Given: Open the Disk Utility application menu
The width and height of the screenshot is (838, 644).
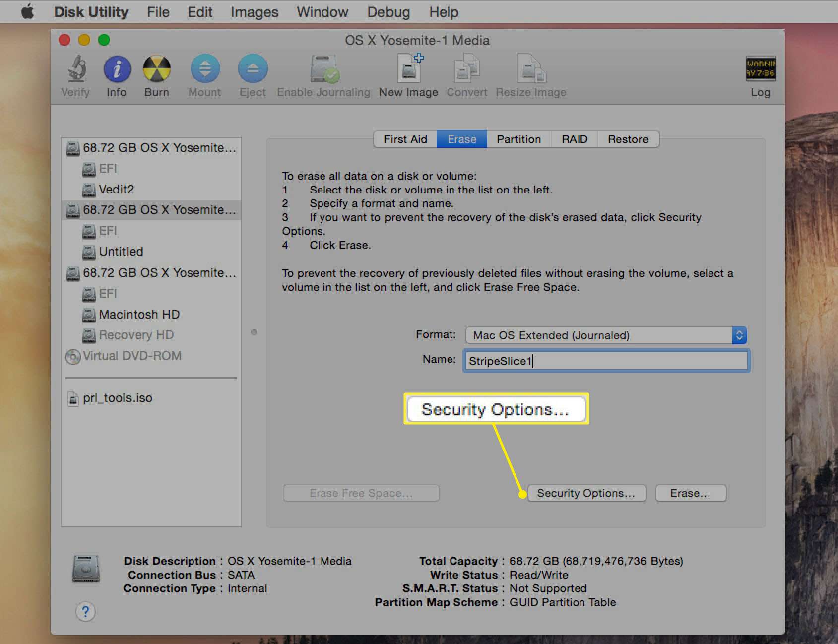Looking at the screenshot, I should pos(91,11).
